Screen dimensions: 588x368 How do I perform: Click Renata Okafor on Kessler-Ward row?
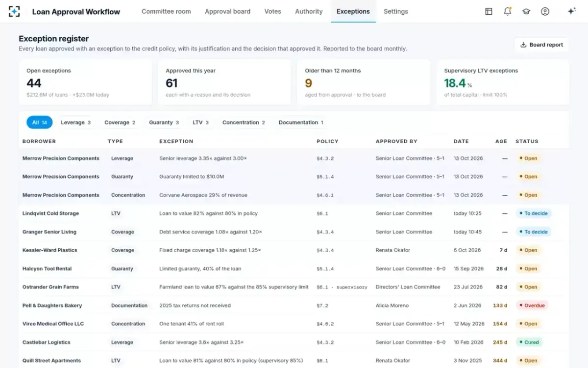(x=393, y=250)
